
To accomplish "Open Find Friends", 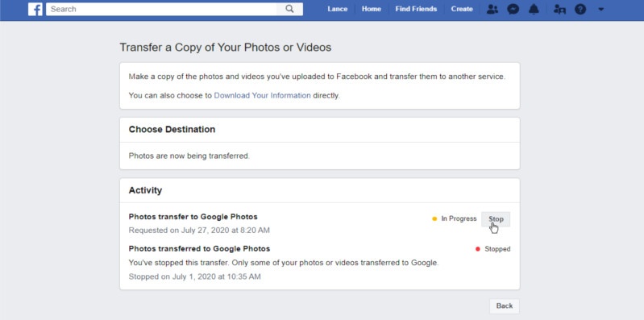I will point(416,9).
